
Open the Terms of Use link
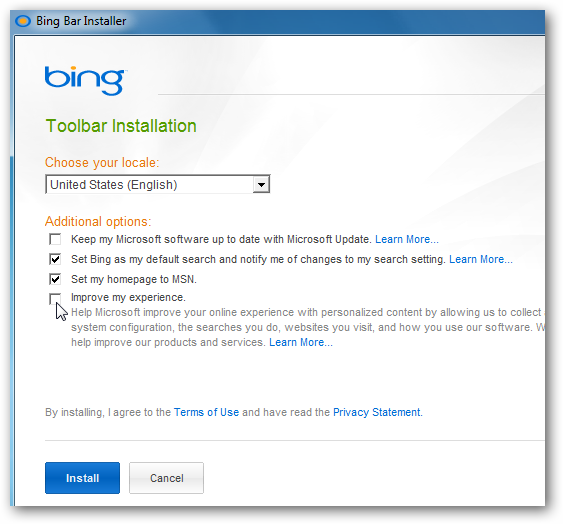tap(206, 412)
